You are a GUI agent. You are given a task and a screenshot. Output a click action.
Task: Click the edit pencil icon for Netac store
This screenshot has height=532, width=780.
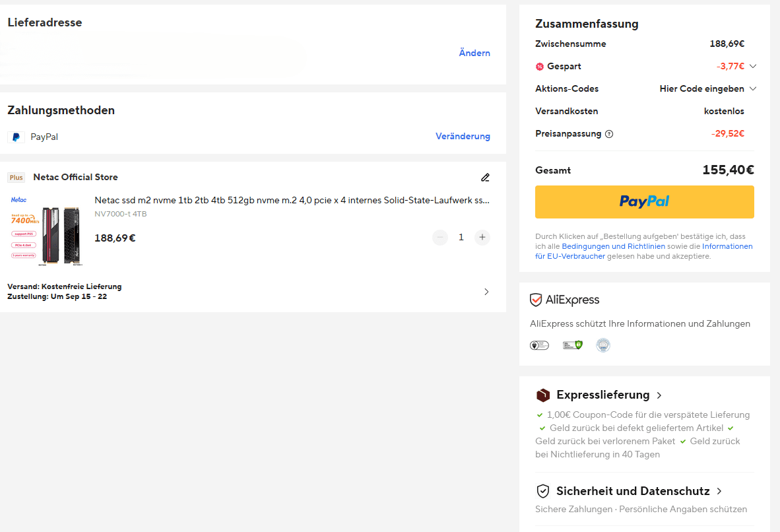coord(486,178)
